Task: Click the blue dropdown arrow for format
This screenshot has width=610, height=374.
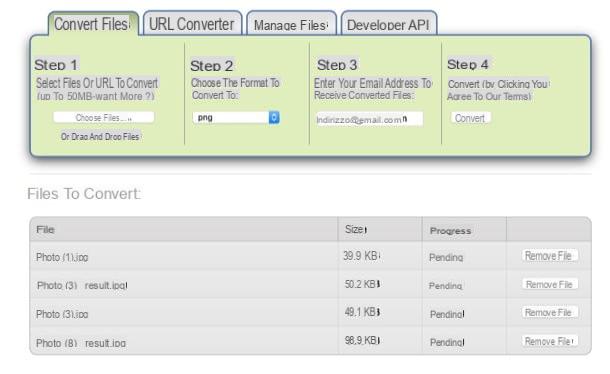Action: pos(274,118)
